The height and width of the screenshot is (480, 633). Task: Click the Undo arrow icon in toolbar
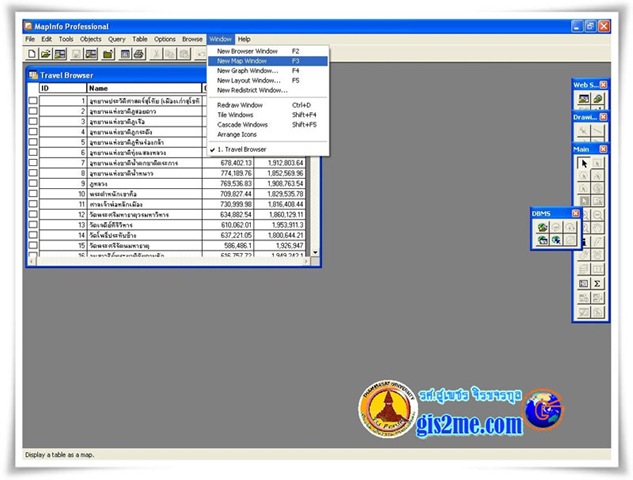coord(201,54)
